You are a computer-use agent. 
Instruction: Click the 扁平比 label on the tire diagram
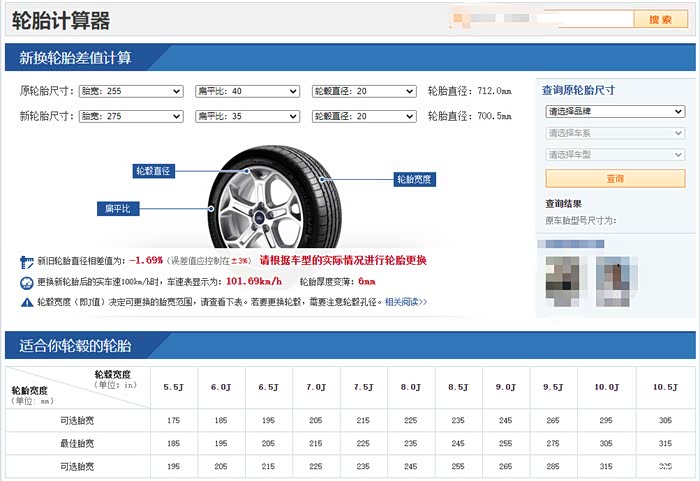tap(119, 209)
